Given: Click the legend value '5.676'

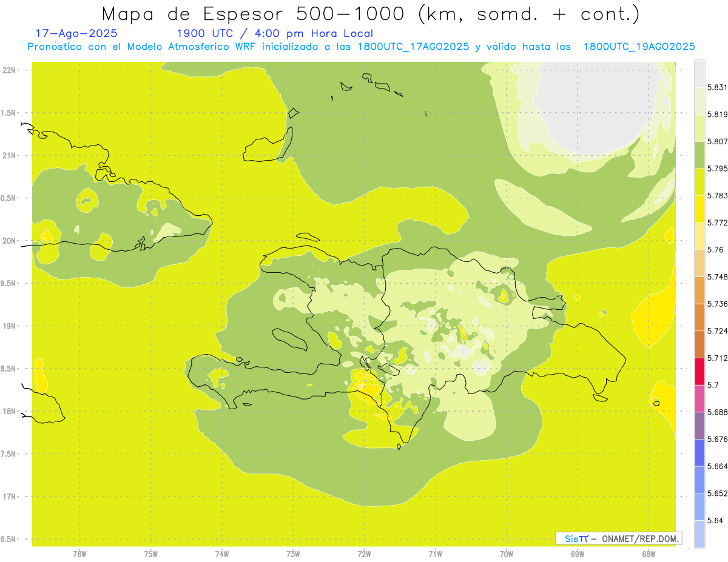Looking at the screenshot, I should coord(718,439).
